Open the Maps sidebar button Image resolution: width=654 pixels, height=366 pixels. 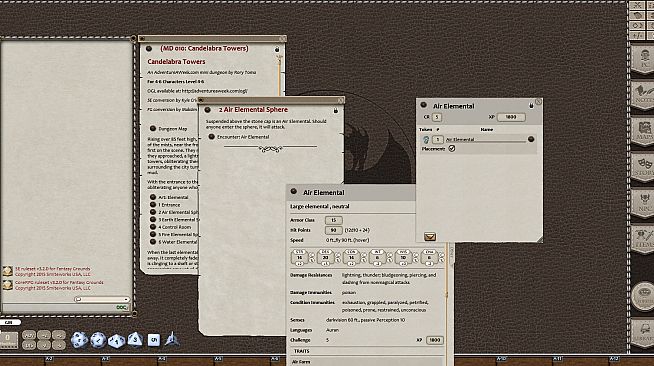pos(644,132)
